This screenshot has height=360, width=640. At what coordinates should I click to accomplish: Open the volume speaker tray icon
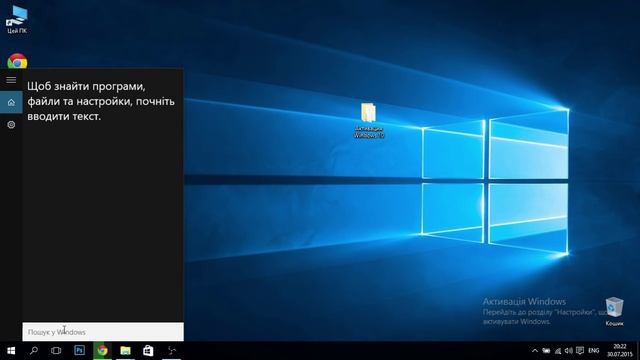click(x=569, y=351)
